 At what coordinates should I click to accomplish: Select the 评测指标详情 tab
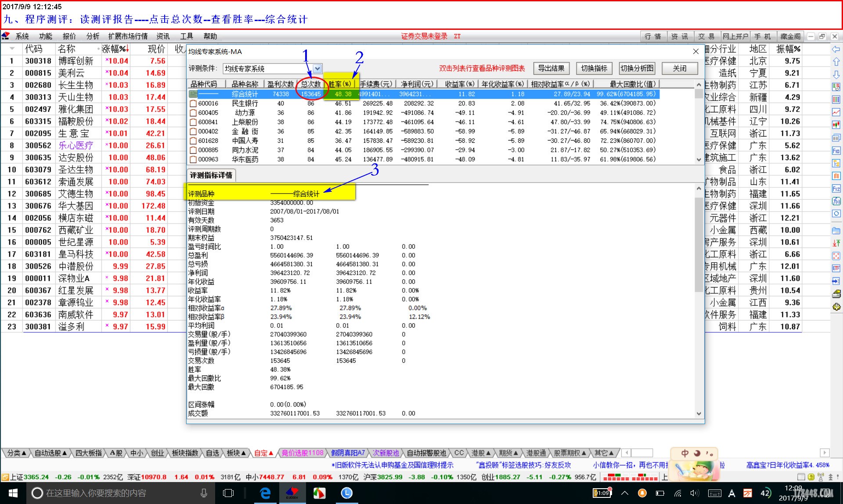[211, 175]
